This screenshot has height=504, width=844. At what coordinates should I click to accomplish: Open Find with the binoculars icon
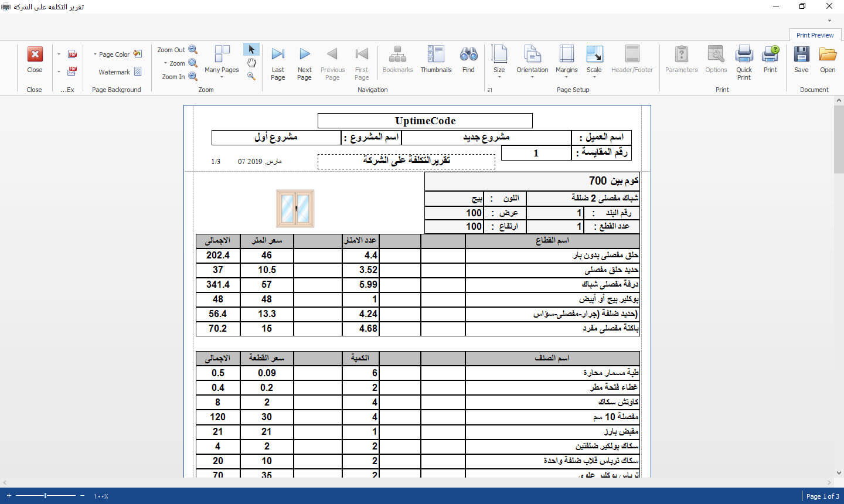point(468,55)
